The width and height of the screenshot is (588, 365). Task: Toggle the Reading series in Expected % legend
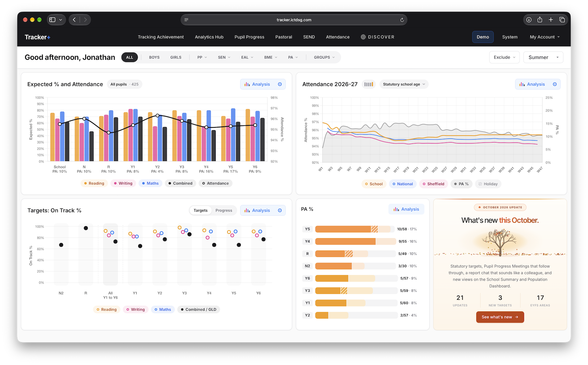[x=94, y=183]
